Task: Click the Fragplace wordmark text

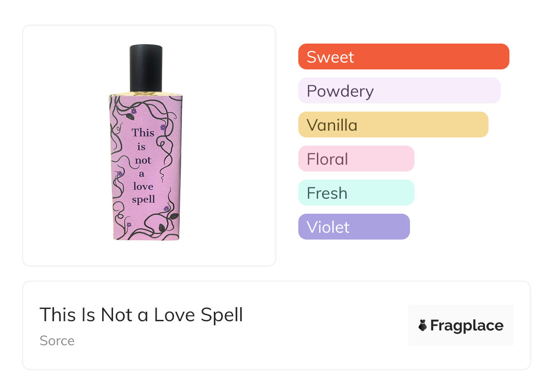Action: (x=467, y=325)
